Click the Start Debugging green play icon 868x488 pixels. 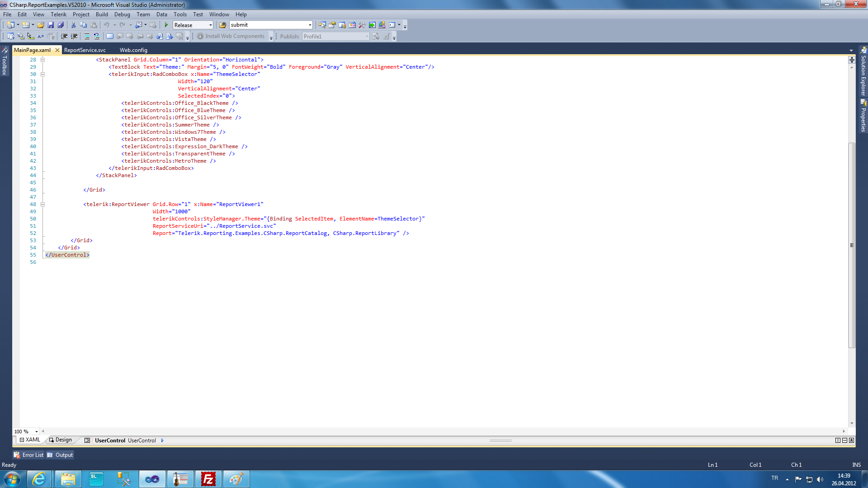[x=166, y=25]
